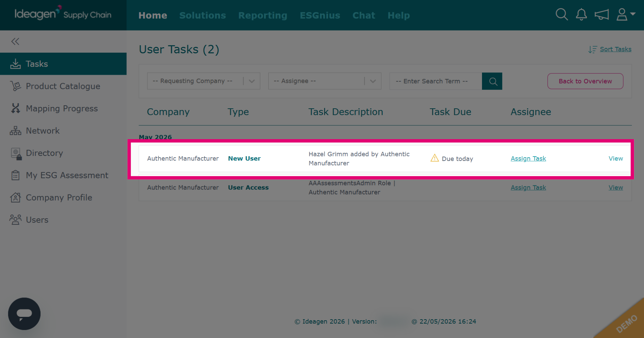644x338 pixels.
Task: Open the announcements megaphone icon
Action: tap(601, 15)
